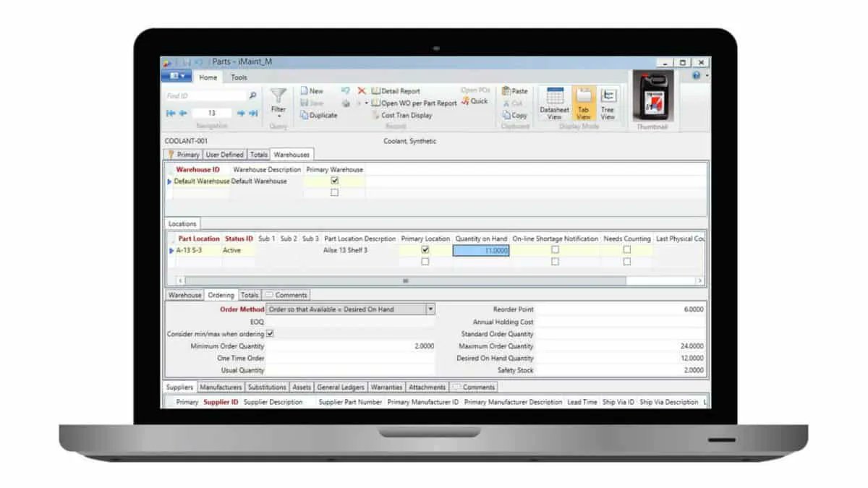
Task: Click the Supplier ID column header
Action: 221,402
